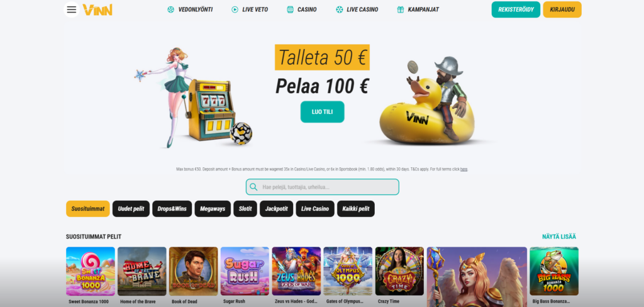Click Näytä lisää link
Image resolution: width=644 pixels, height=307 pixels.
coord(559,237)
